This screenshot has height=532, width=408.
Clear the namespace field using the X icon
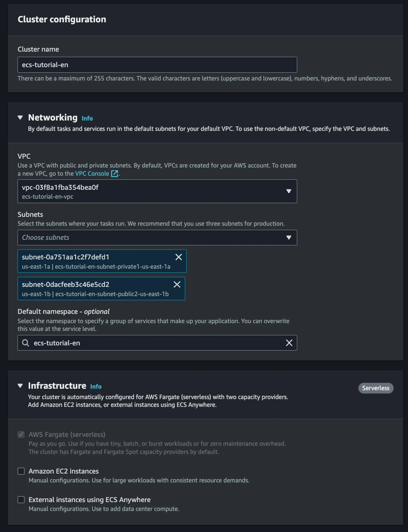289,343
